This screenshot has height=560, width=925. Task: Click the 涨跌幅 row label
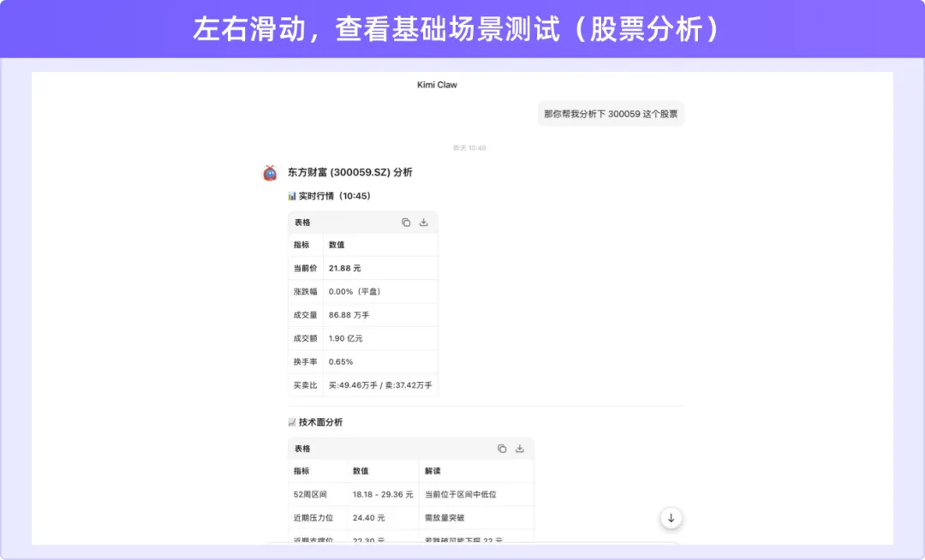[x=305, y=292]
